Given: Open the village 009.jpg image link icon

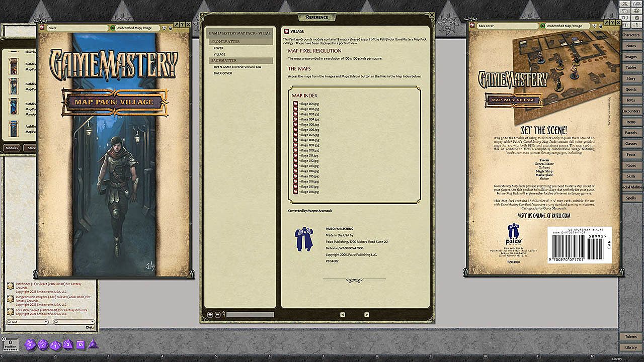Looking at the screenshot, I should point(296,145).
